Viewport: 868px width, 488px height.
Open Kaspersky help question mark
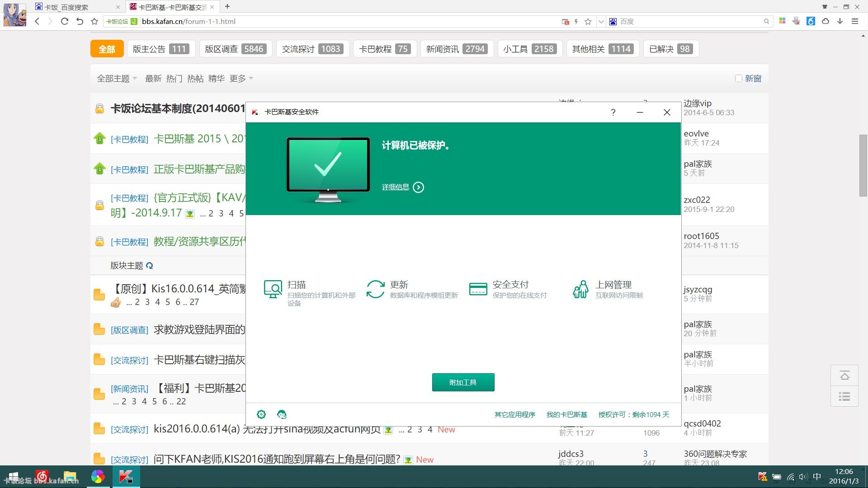[x=613, y=112]
